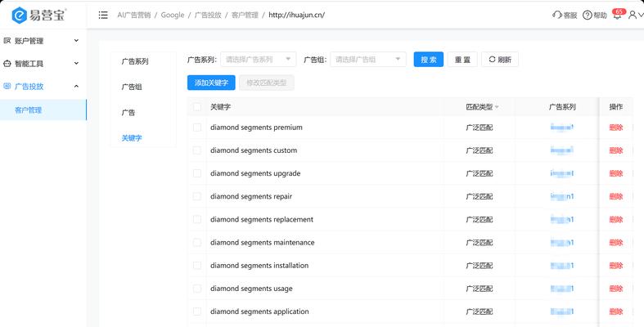Image resolution: width=644 pixels, height=327 pixels.
Task: Open campaign link in premium row
Action: 562,128
